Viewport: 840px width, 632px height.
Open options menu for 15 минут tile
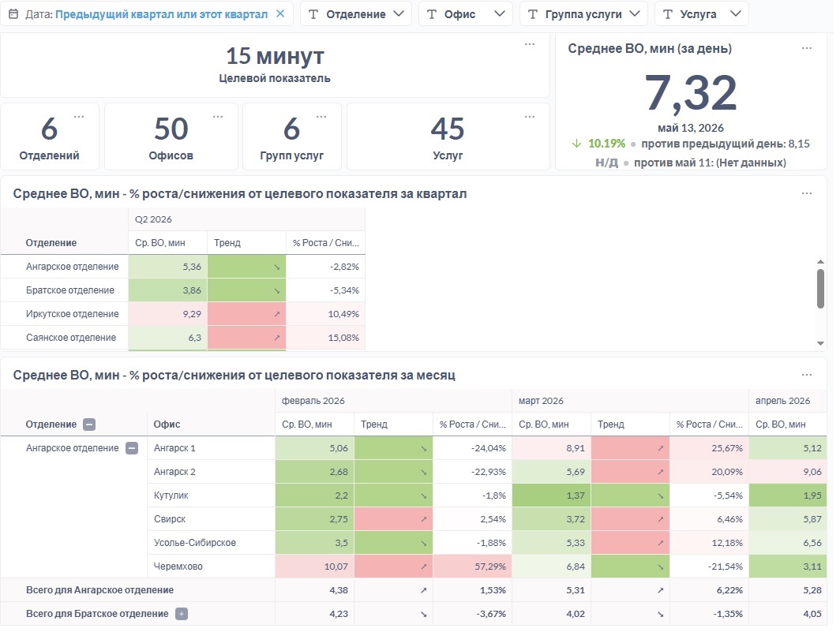click(x=530, y=44)
